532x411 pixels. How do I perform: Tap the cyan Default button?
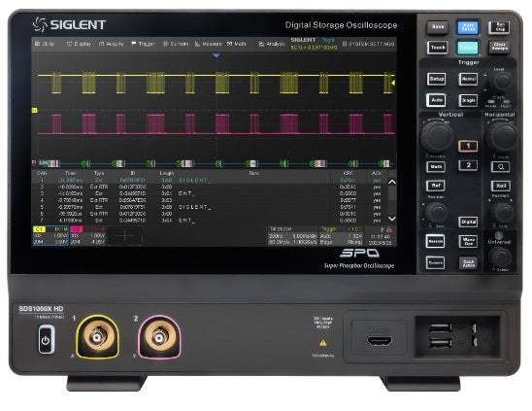click(x=468, y=48)
